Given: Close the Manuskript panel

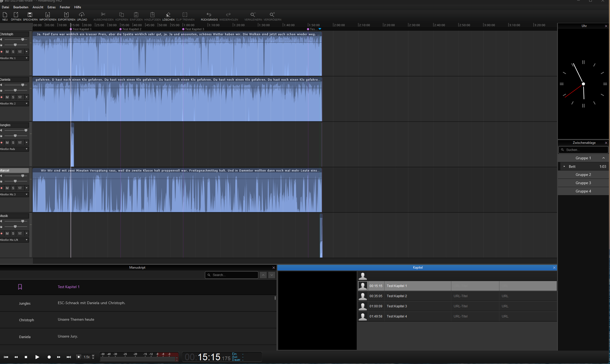Looking at the screenshot, I should (x=274, y=268).
